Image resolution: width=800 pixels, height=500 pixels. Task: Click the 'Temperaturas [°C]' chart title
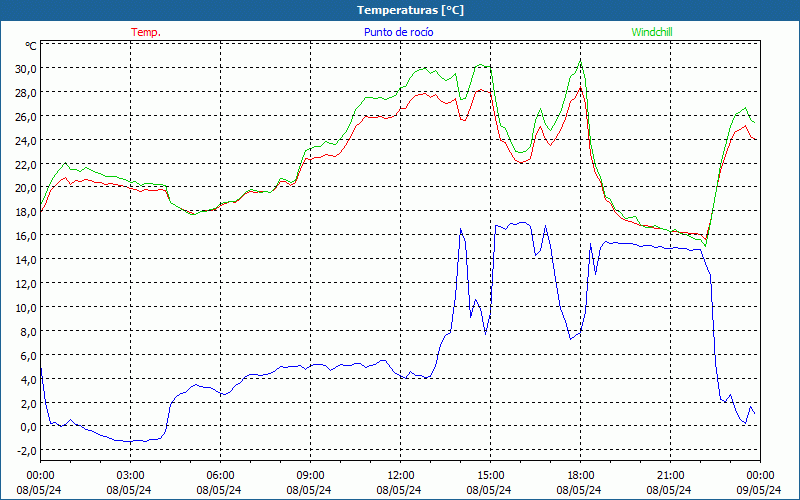pyautogui.click(x=410, y=10)
